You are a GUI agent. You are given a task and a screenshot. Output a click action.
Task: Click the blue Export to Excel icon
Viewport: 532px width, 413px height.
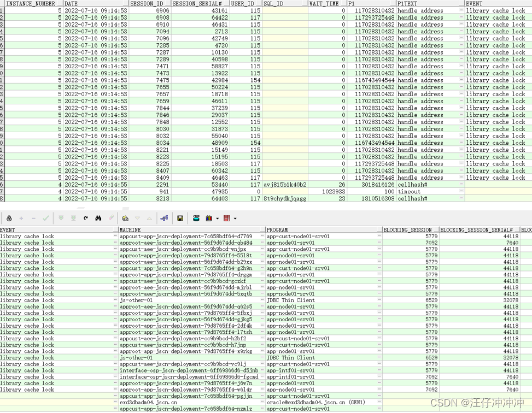click(195, 218)
